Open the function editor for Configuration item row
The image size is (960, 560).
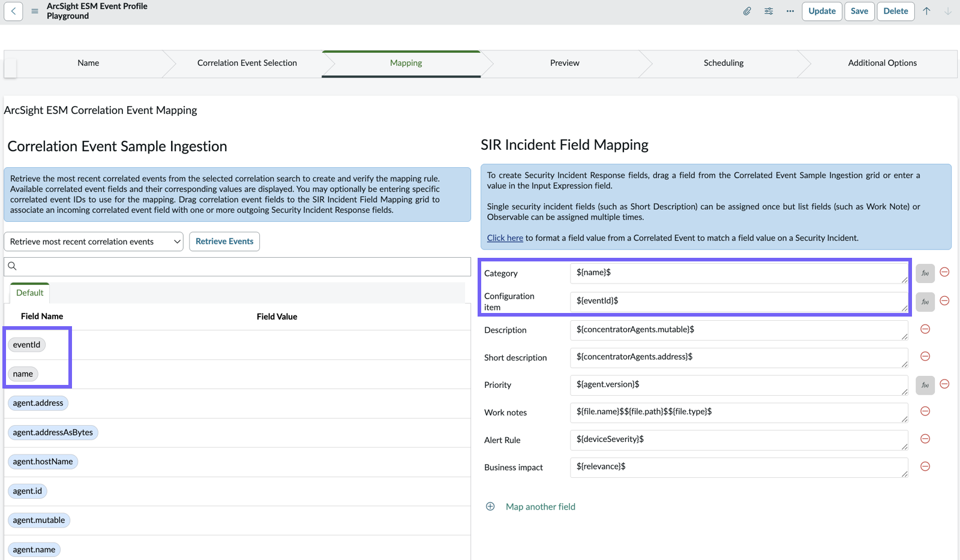point(925,302)
